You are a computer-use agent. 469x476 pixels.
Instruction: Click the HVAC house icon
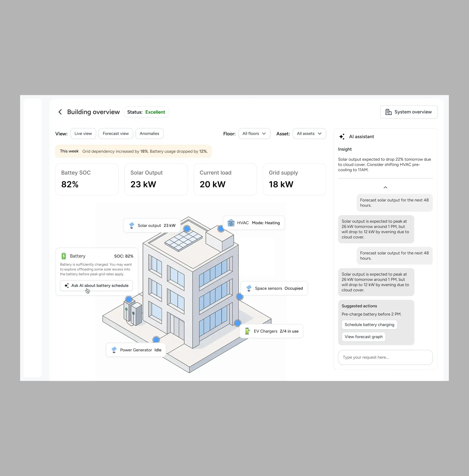[231, 223]
